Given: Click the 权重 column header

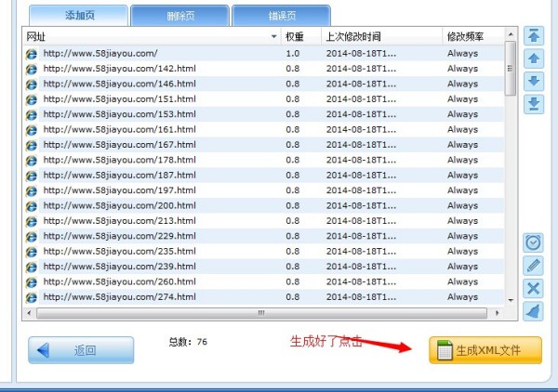Looking at the screenshot, I should click(x=300, y=36).
